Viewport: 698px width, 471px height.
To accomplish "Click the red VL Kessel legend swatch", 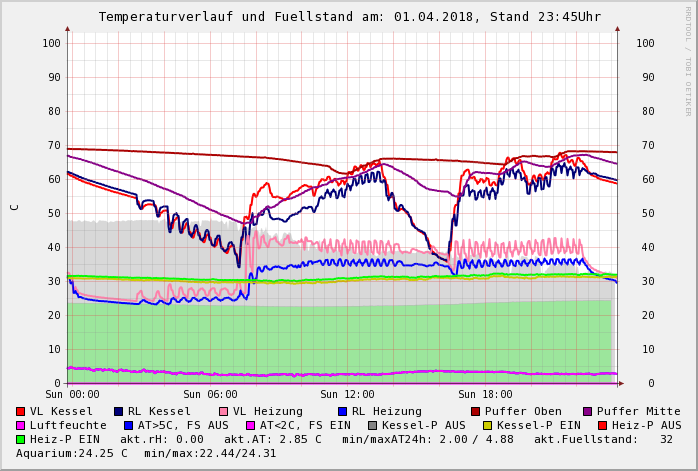I will pos(21,411).
